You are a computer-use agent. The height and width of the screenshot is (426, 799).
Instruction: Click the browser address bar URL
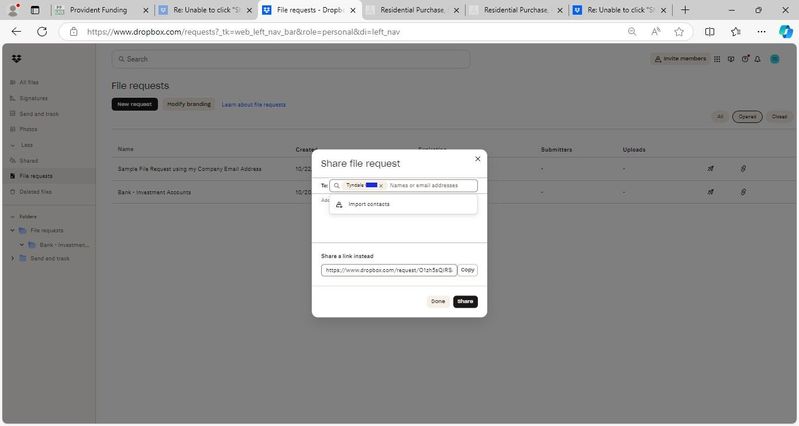pos(243,32)
